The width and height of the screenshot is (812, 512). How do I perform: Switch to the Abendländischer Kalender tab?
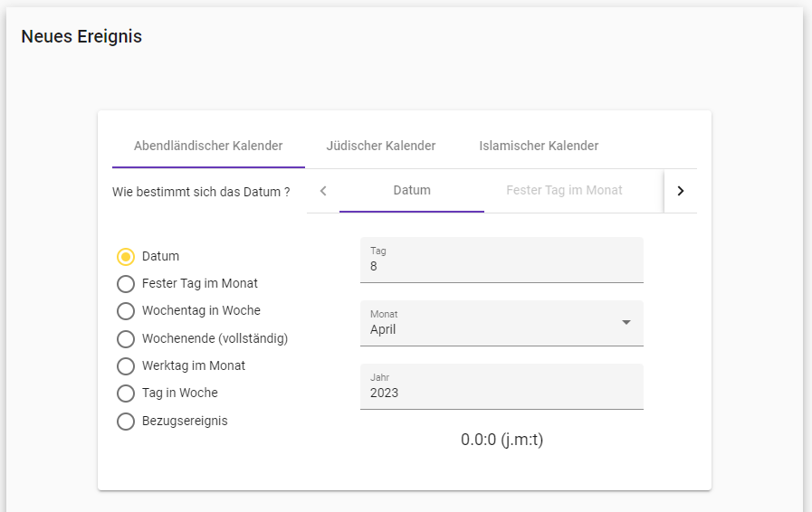coord(208,146)
